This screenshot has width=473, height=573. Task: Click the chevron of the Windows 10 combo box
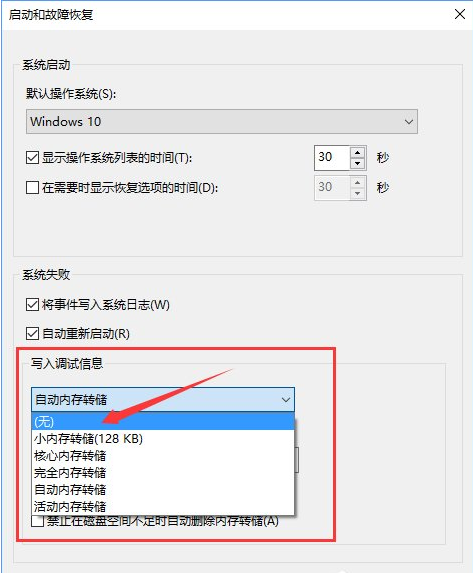click(409, 122)
